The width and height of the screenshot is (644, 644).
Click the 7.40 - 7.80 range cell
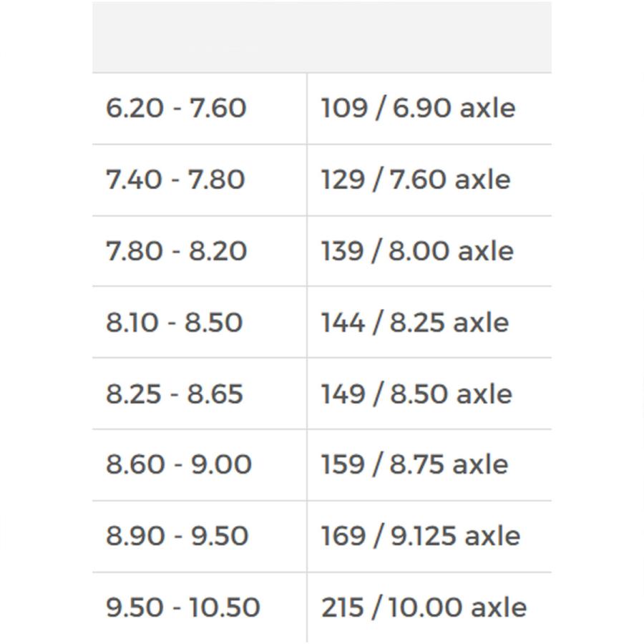pyautogui.click(x=175, y=180)
